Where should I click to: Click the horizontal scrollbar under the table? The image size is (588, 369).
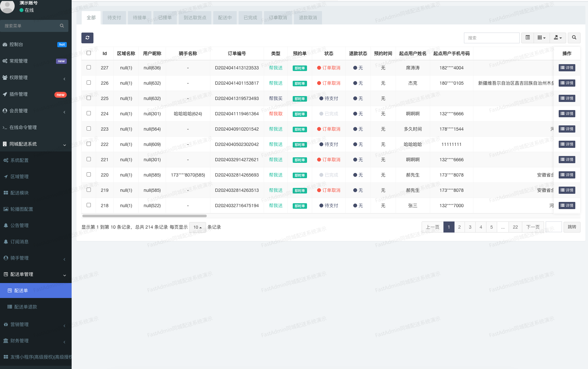144,216
